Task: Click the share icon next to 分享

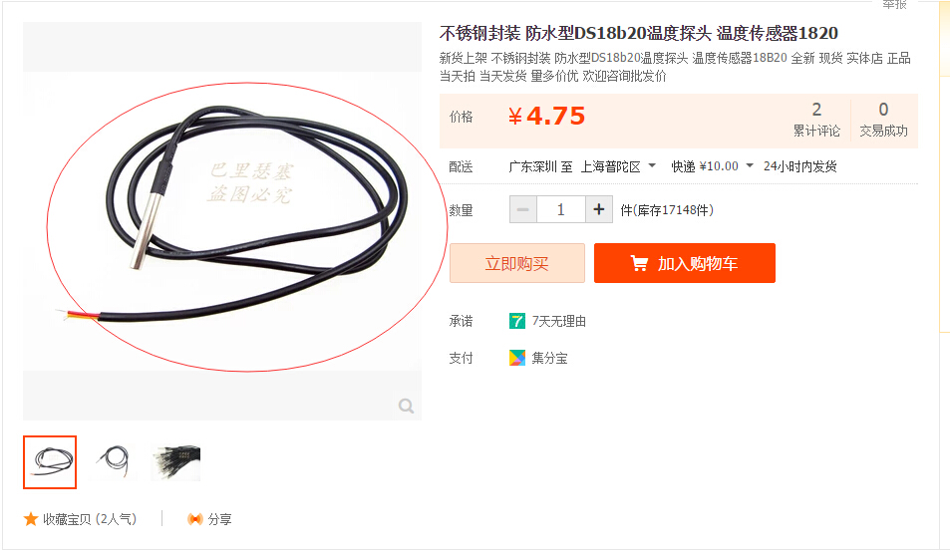Action: click(194, 519)
